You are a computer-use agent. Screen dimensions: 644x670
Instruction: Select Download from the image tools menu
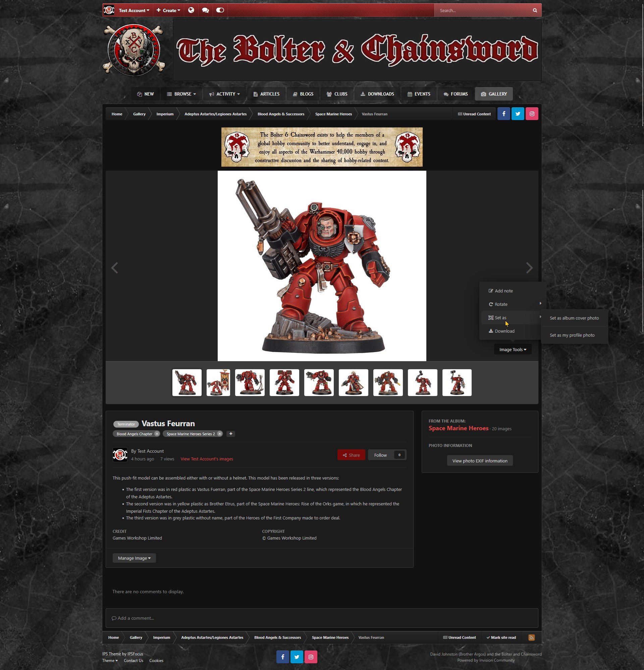504,331
